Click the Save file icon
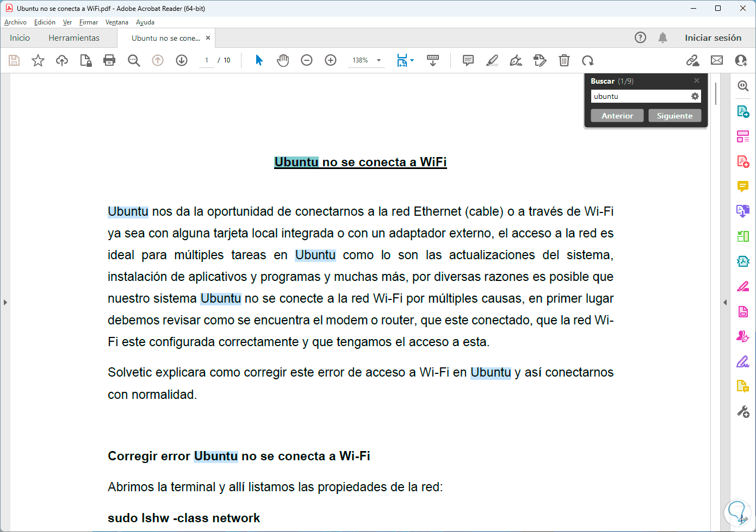This screenshot has height=532, width=756. coord(14,60)
